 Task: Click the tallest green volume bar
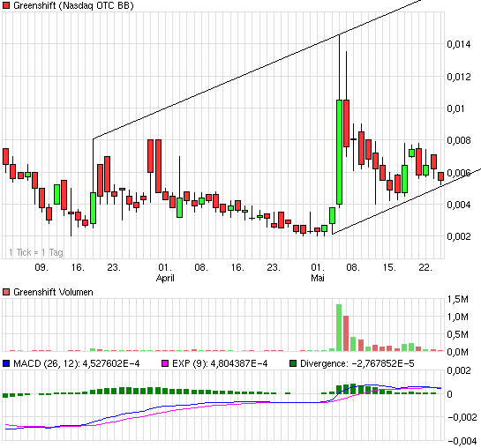pos(339,327)
